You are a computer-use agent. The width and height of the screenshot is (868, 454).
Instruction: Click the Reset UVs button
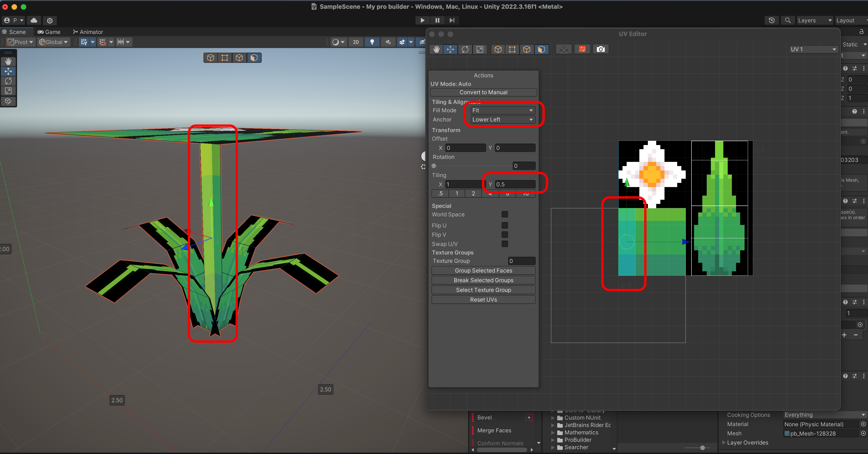pyautogui.click(x=483, y=300)
